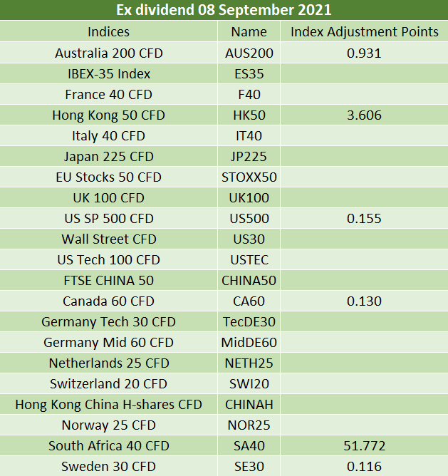Select the 'Australia 200 CFD' cell
Screen dimensions: 448x476
108,53
